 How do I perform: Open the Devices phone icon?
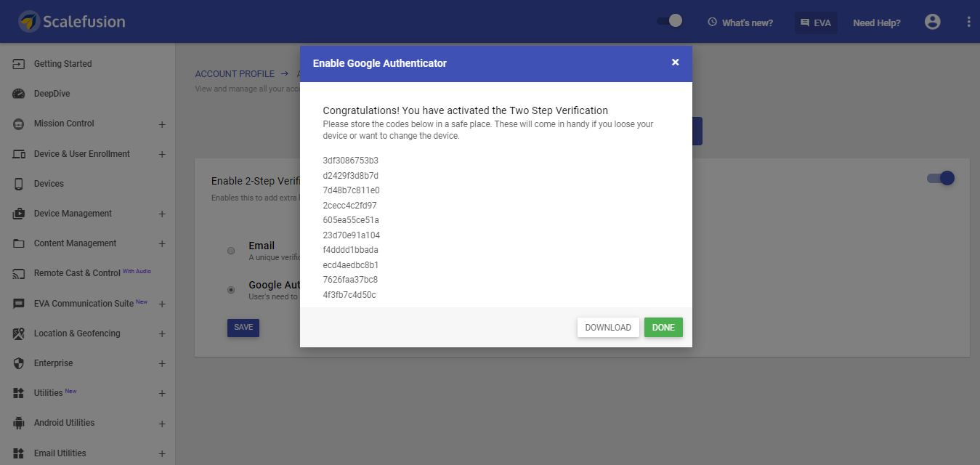tap(19, 184)
